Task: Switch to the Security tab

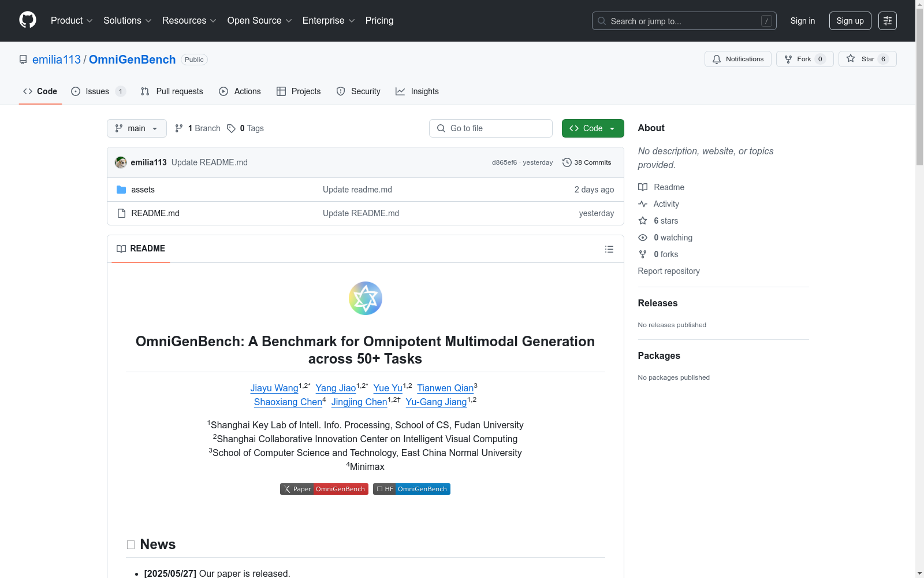Action: [359, 91]
